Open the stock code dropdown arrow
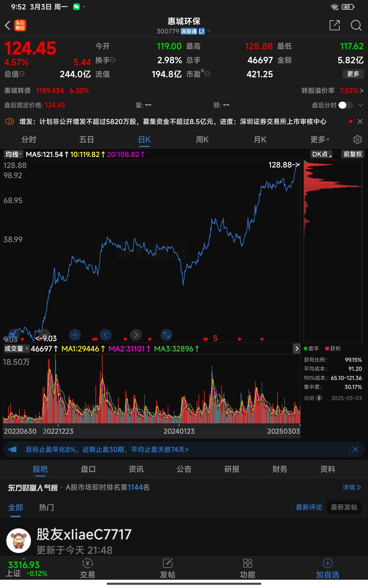Screen dimensions: 368x588 tap(209, 31)
